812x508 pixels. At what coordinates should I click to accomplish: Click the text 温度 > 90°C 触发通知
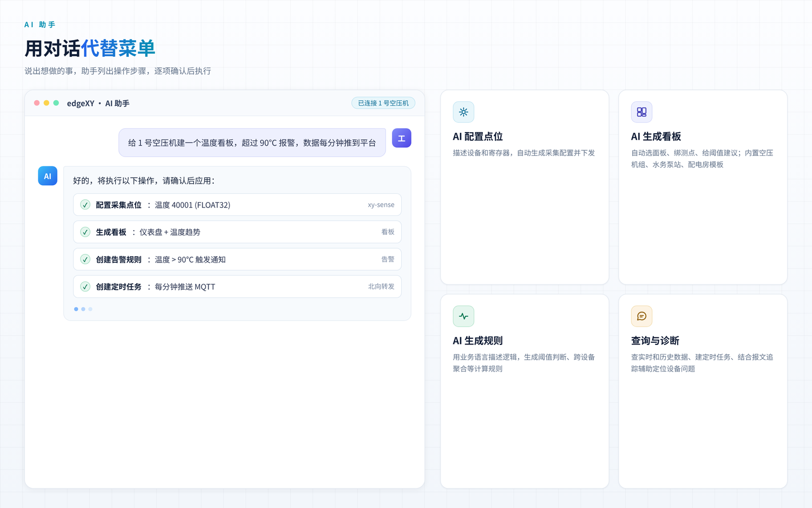click(x=190, y=260)
